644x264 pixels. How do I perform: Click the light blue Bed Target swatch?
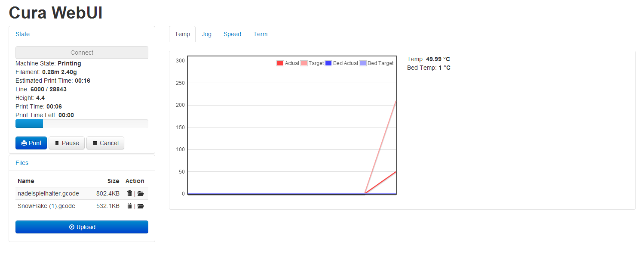363,63
